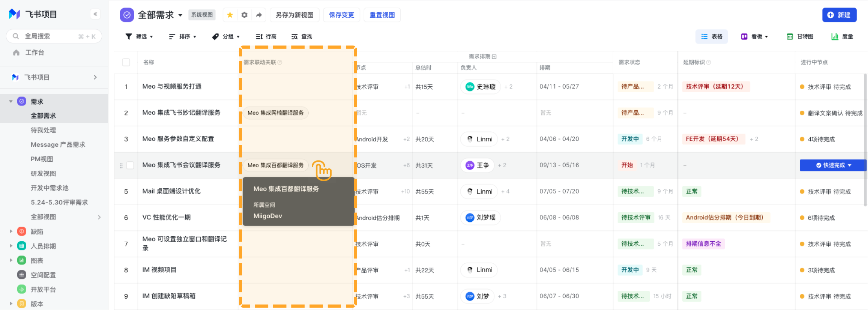Click FE开发（延期54天）delay tag
The image size is (868, 310).
tap(714, 139)
